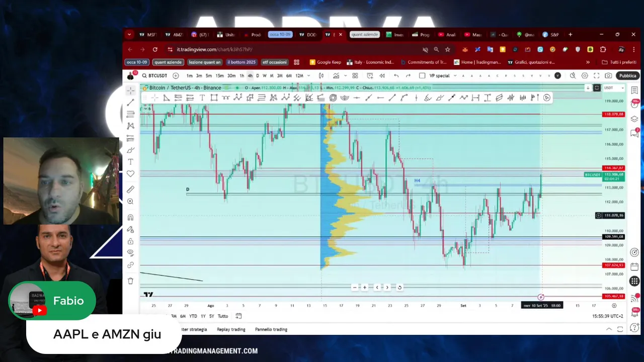Toggle lock all drawings
This screenshot has width=644, height=362.
[131, 241]
